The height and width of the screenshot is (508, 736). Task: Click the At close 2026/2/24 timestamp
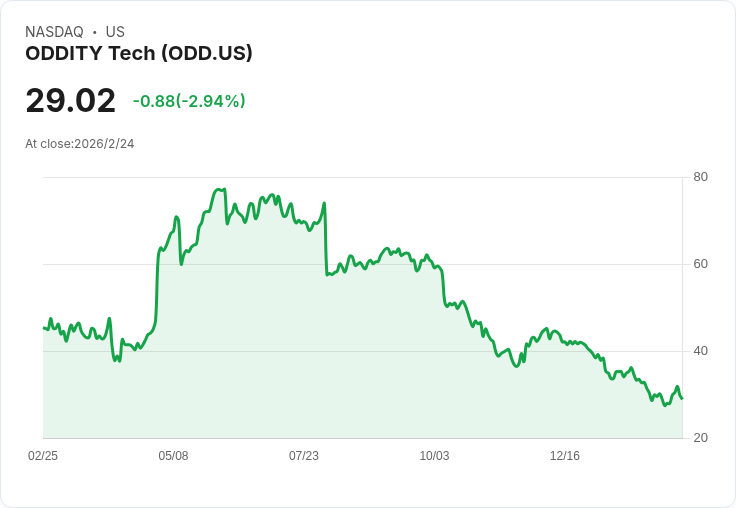80,144
